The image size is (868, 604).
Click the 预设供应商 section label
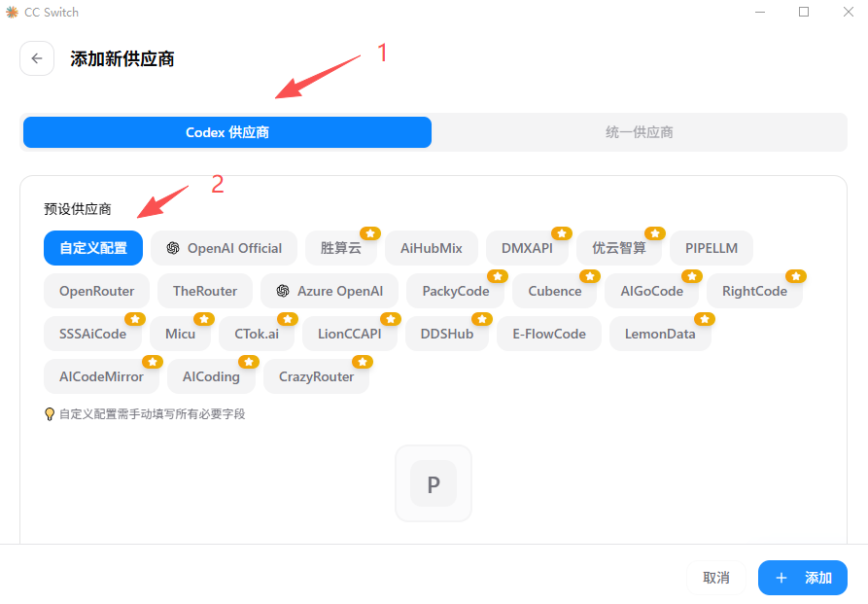click(x=78, y=209)
